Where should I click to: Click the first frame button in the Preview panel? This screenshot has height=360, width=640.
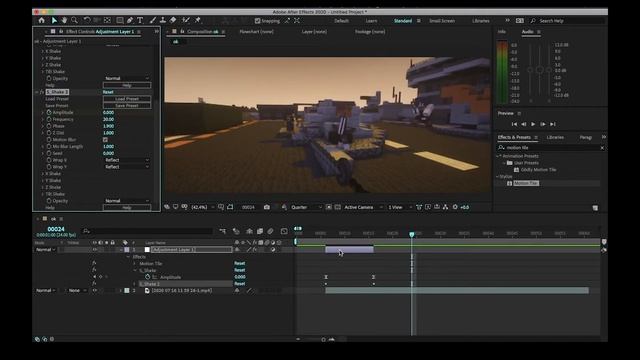514,124
